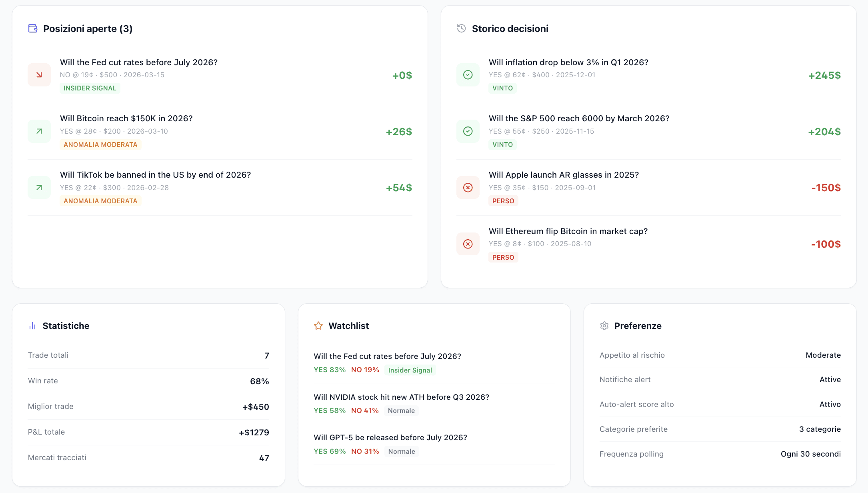Click the red downward arrow on the Fed position
Viewport: 868px width, 493px height.
tap(39, 75)
